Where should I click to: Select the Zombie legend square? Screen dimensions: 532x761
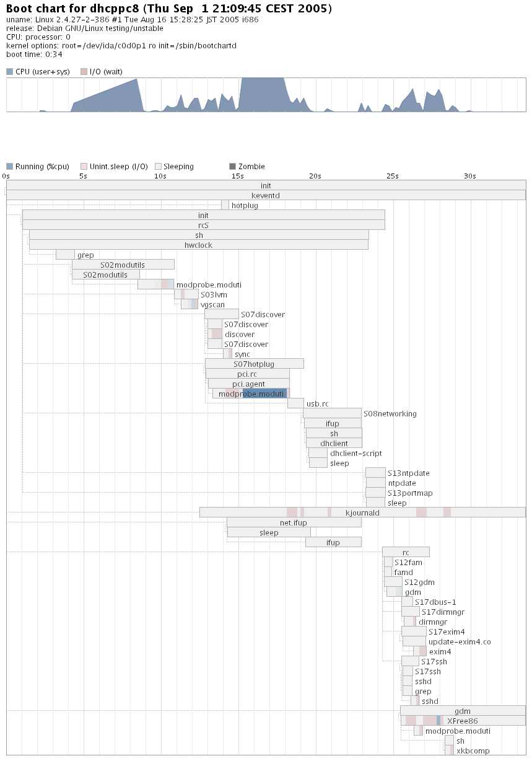pos(232,167)
